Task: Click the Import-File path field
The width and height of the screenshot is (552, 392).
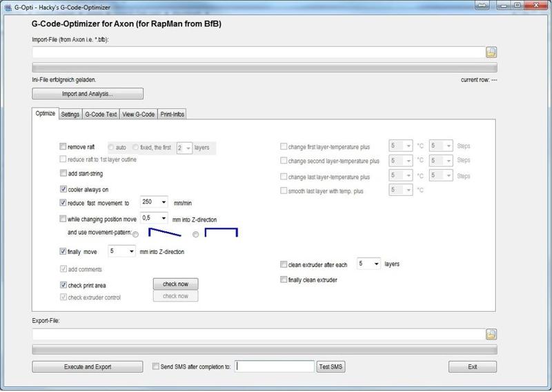Action: [259, 52]
